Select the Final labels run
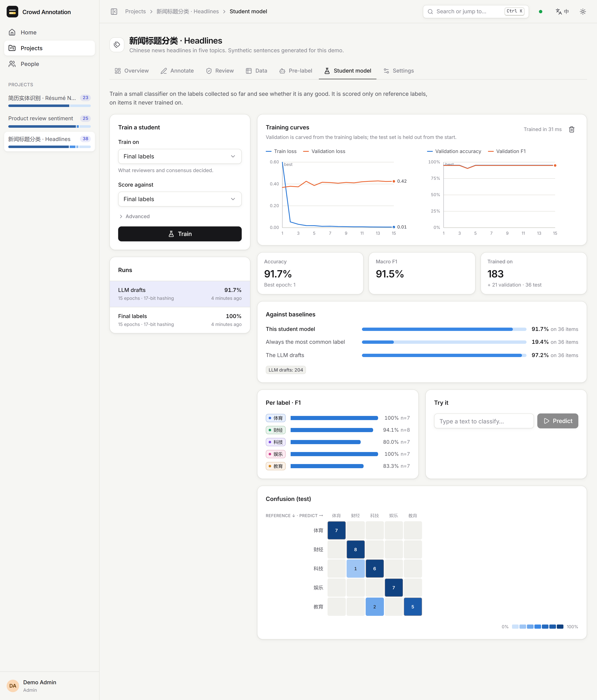The height and width of the screenshot is (700, 597). (180, 320)
